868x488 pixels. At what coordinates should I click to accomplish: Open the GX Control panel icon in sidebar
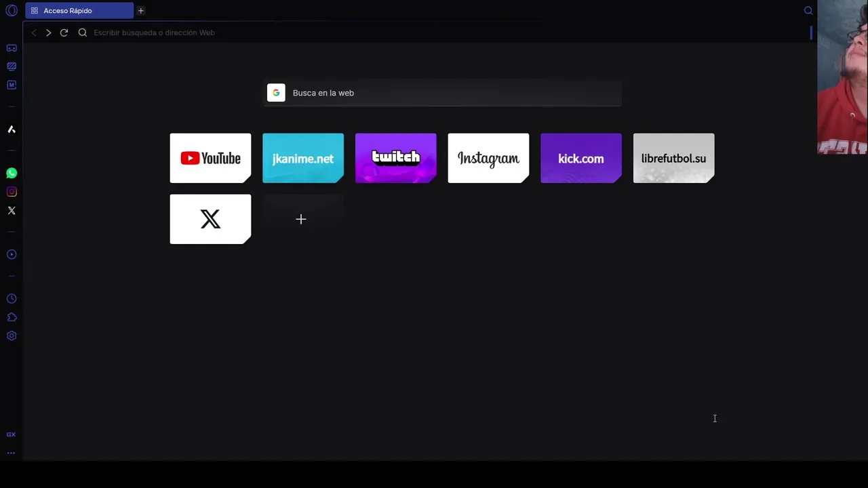(12, 66)
